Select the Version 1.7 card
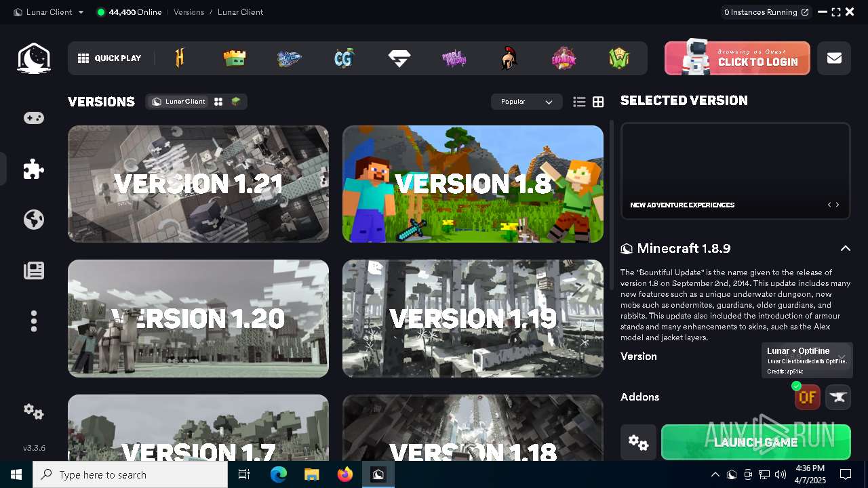The width and height of the screenshot is (868, 488). [x=198, y=428]
